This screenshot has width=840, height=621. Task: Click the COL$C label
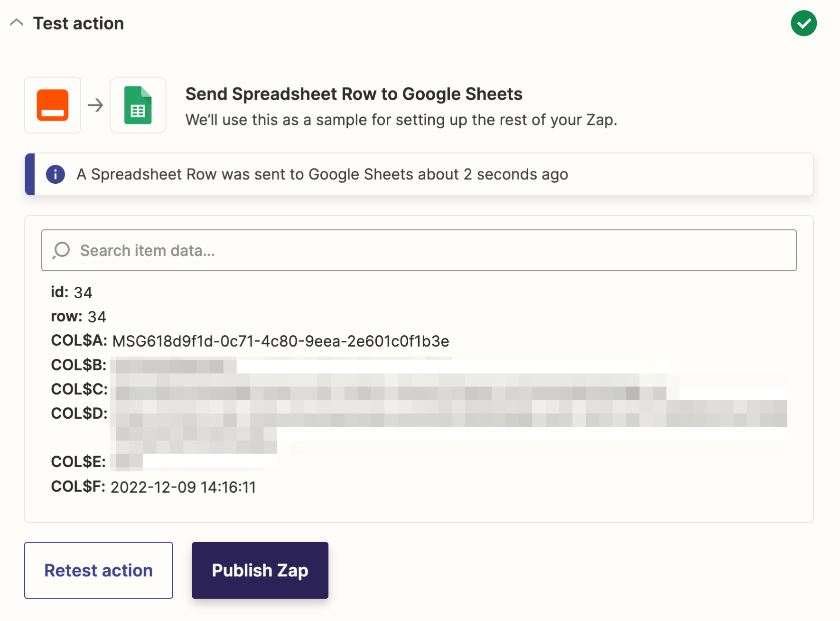point(79,389)
